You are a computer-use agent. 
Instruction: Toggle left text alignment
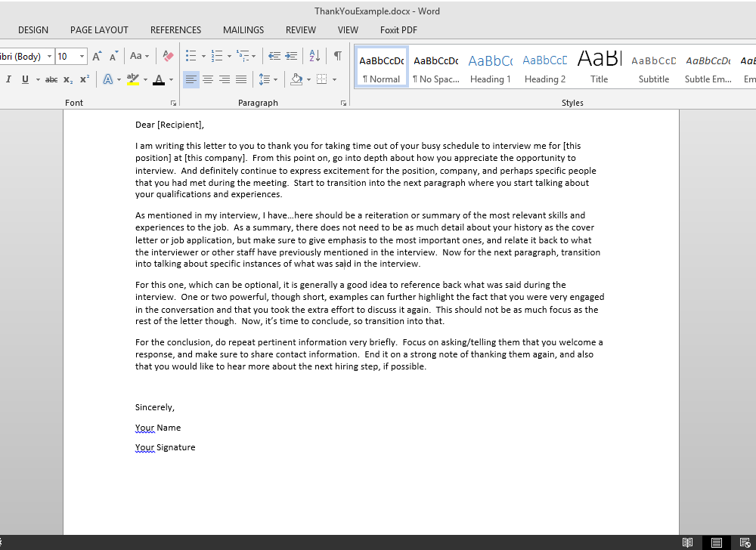coord(191,79)
